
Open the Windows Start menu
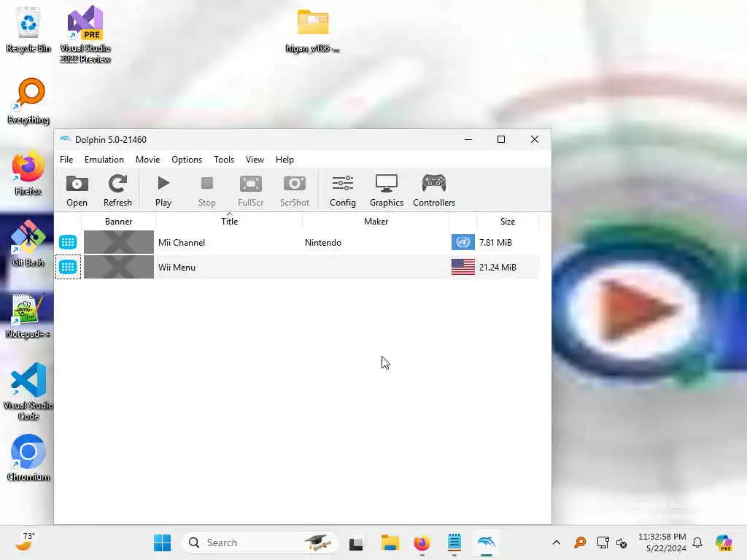(163, 542)
